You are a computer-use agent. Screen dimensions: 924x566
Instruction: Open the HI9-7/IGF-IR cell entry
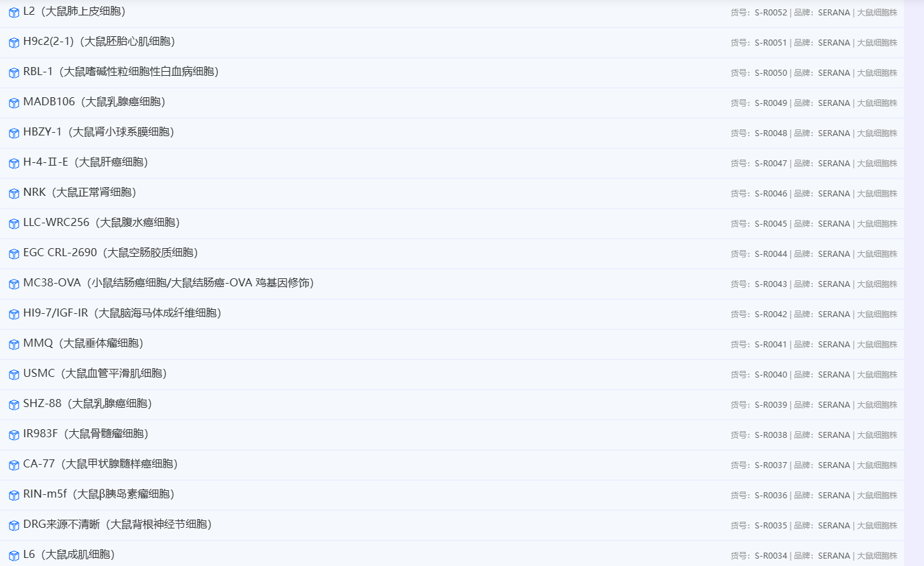[122, 313]
